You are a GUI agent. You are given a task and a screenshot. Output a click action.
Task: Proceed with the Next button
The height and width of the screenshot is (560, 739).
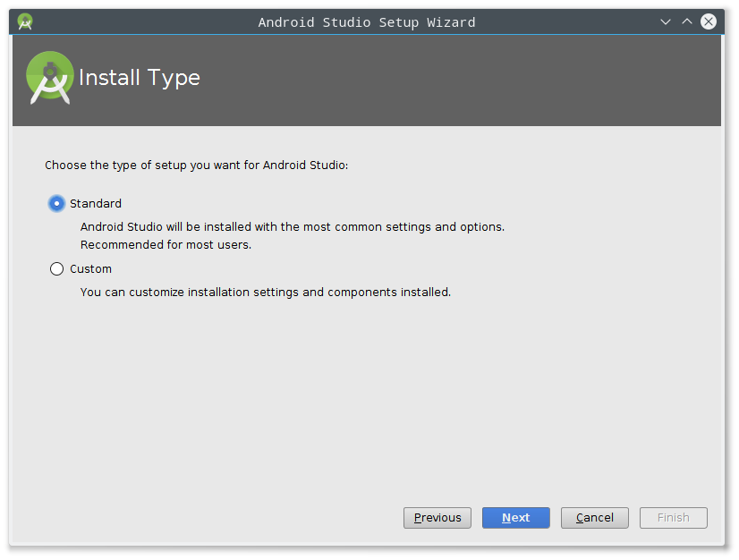tap(516, 518)
